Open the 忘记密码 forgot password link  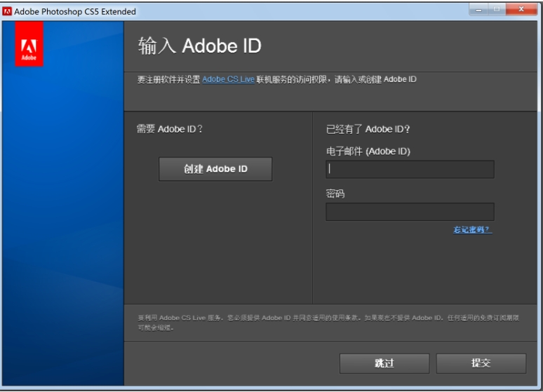point(472,230)
